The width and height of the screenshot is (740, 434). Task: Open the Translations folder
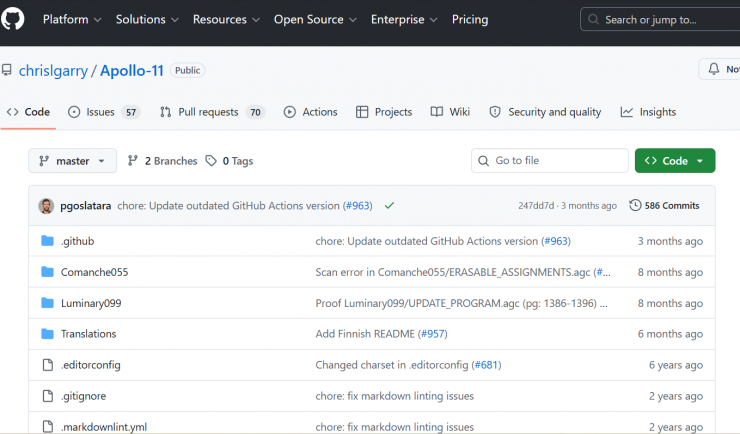point(88,334)
